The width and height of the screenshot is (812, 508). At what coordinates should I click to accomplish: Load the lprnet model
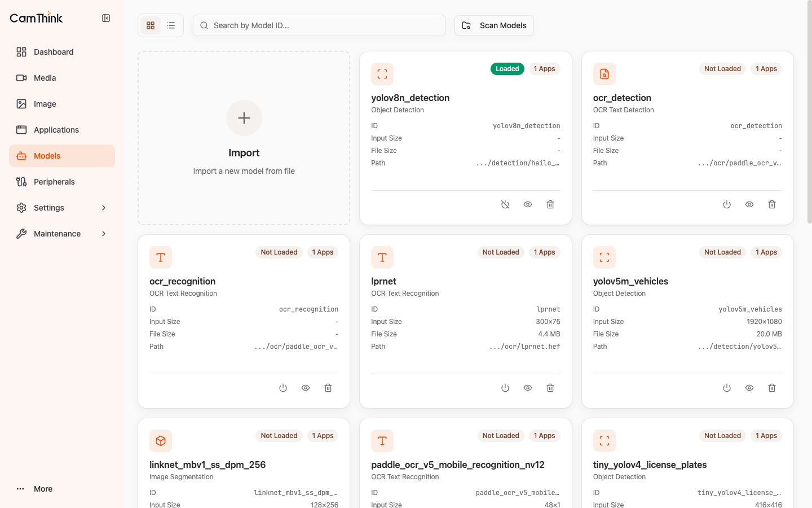tap(505, 388)
